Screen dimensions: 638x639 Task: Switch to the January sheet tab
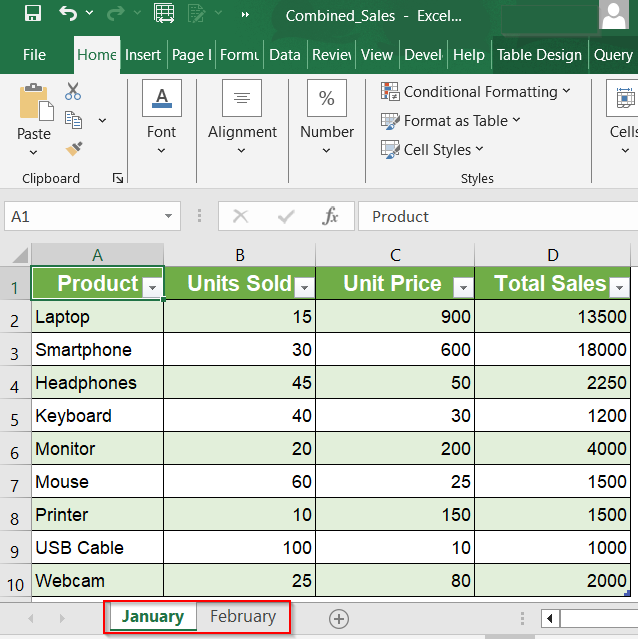click(x=153, y=616)
